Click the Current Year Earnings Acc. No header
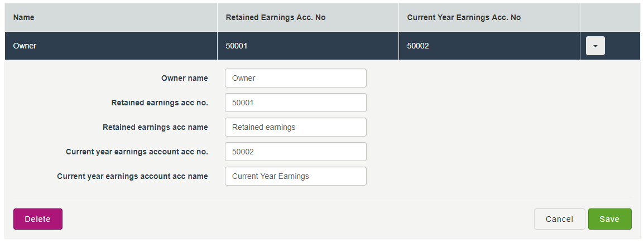The image size is (644, 243). click(x=464, y=17)
